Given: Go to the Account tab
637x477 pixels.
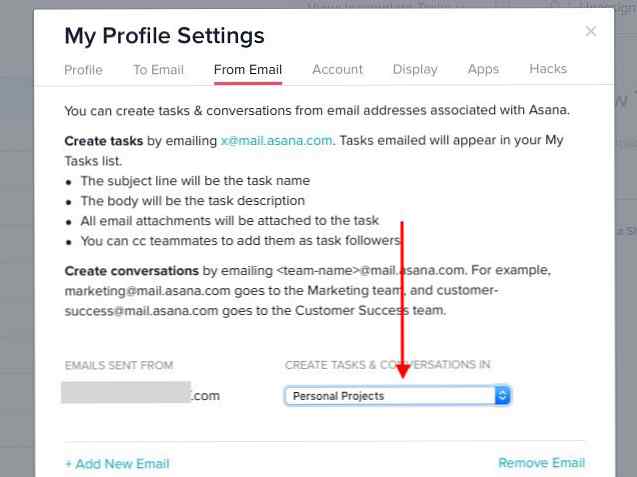Looking at the screenshot, I should click(x=337, y=69).
